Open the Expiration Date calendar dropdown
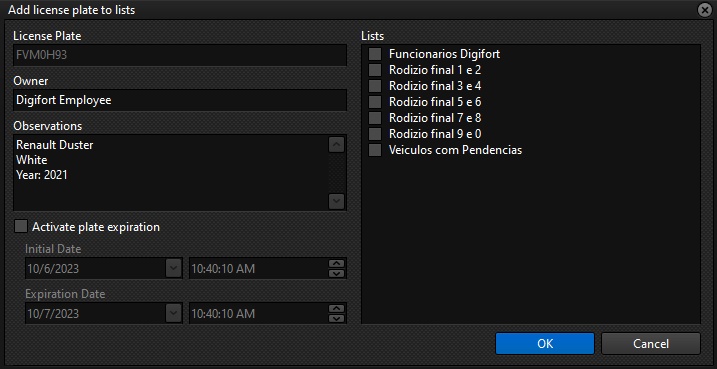 [173, 314]
